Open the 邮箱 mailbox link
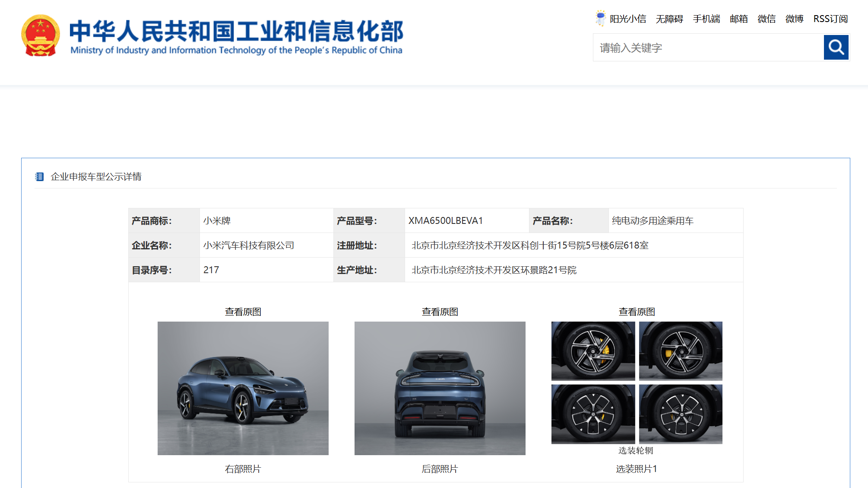The width and height of the screenshot is (868, 488). 739,19
